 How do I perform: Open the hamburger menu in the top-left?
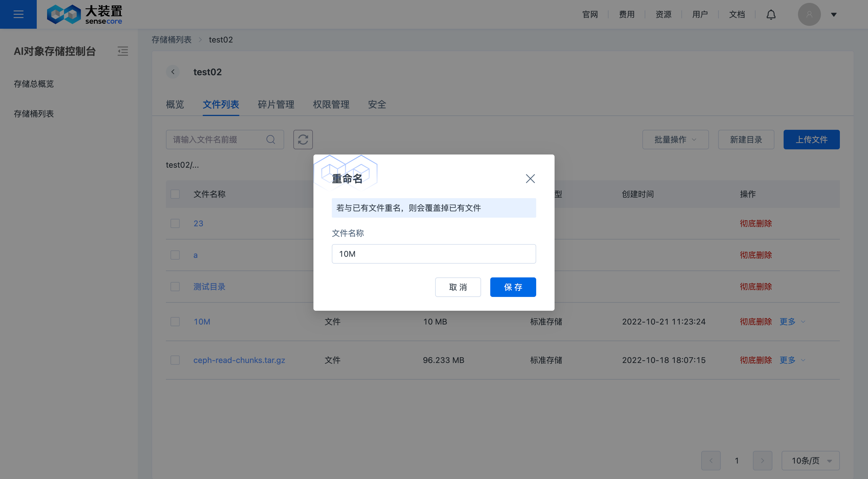18,14
